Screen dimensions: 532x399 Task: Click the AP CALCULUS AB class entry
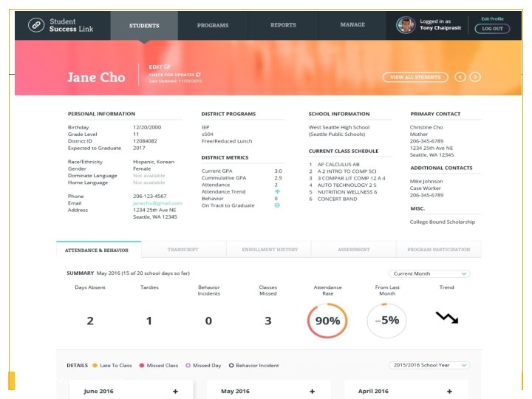pyautogui.click(x=338, y=164)
